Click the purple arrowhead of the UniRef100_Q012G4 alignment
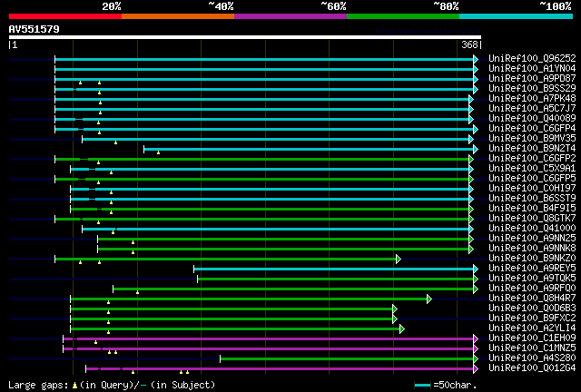 (x=476, y=369)
